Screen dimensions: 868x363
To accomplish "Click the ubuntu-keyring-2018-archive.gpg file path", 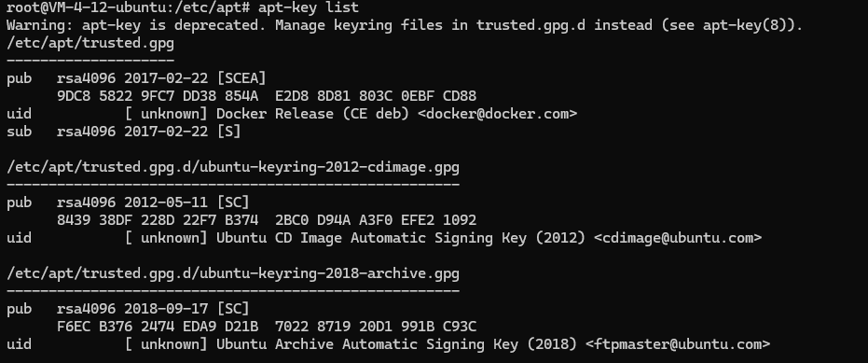I will tap(233, 273).
